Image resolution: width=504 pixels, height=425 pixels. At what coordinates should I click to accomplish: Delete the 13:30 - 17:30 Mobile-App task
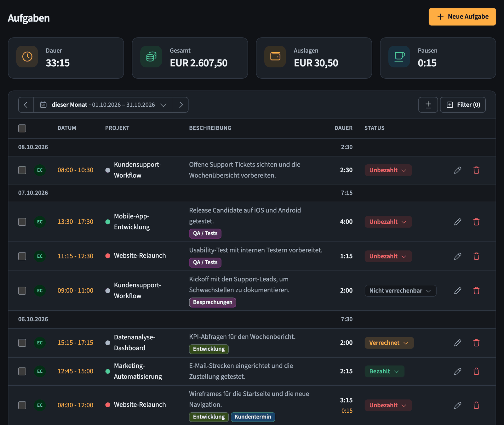[476, 222]
